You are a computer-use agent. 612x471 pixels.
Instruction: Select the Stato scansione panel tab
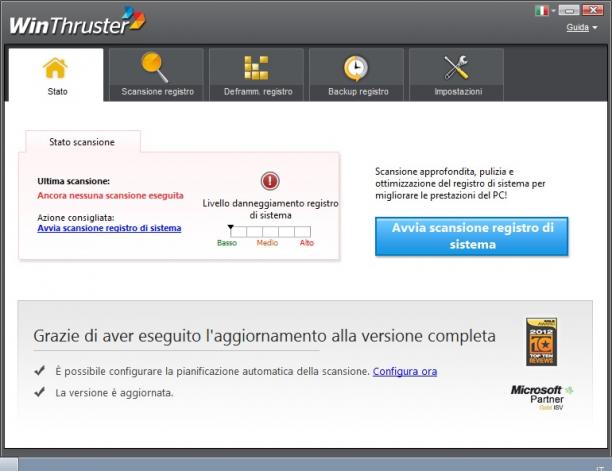tap(82, 142)
